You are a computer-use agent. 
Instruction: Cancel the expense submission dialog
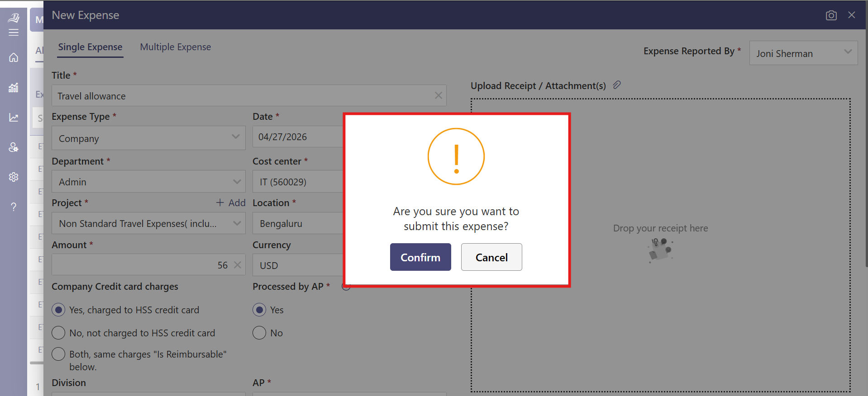pos(491,257)
